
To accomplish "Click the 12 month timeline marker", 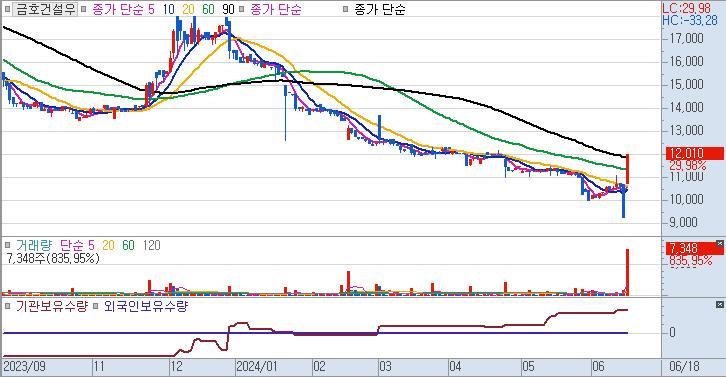I will (176, 367).
